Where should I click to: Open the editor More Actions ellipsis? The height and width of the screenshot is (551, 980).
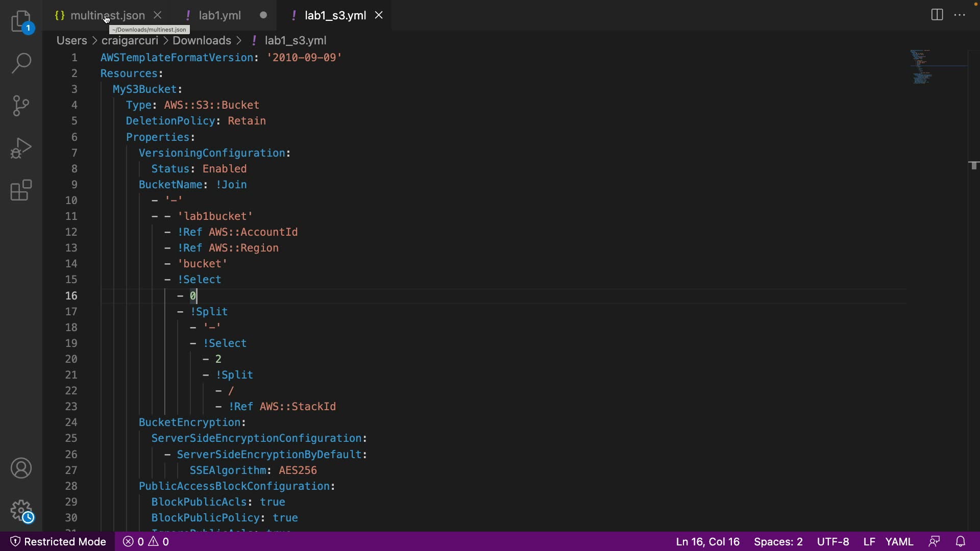pos(960,15)
